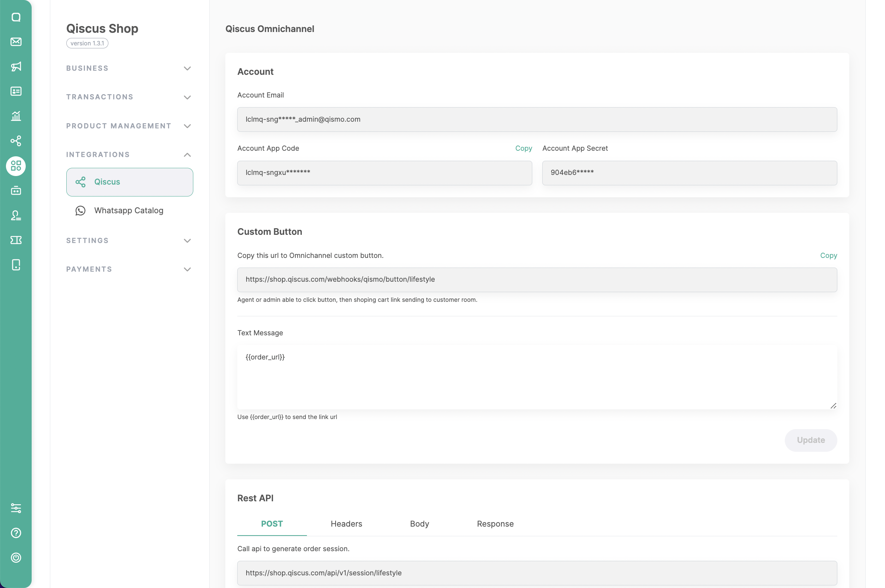The width and height of the screenshot is (885, 588).
Task: Open the broadcast megaphone icon
Action: tap(16, 66)
